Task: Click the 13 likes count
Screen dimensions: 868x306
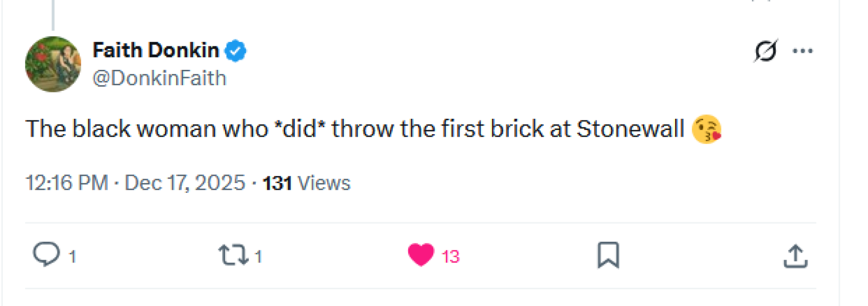Action: pyautogui.click(x=451, y=257)
